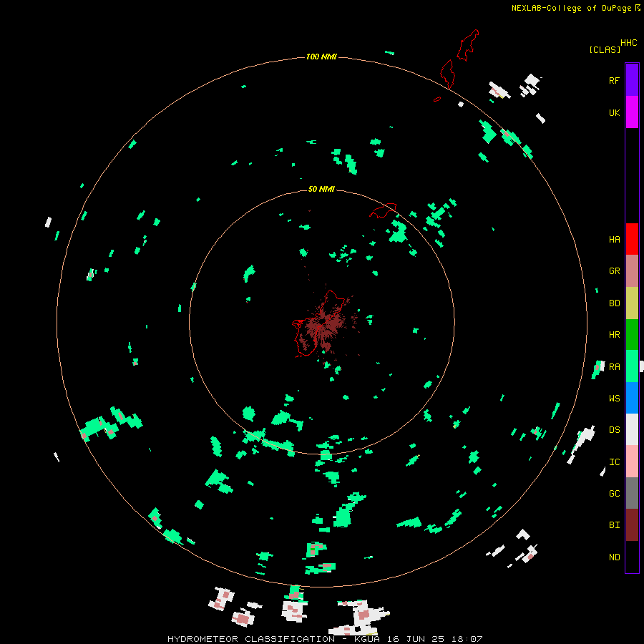
Task: Click the 16 JUN 25 date text
Action: pyautogui.click(x=415, y=639)
